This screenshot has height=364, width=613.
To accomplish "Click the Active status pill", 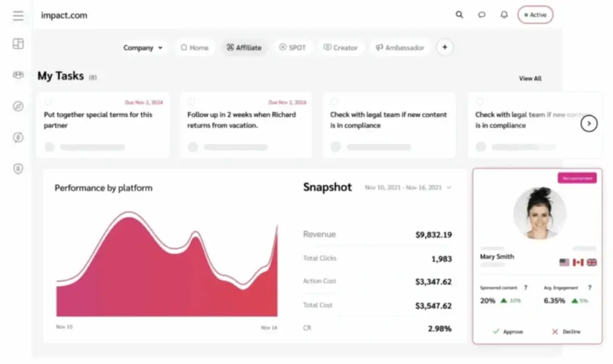I will pos(535,15).
